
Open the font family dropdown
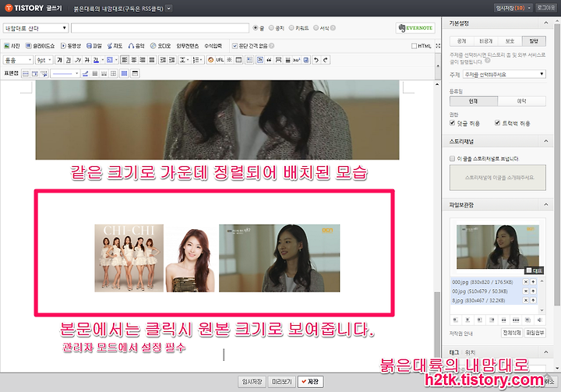(x=18, y=60)
